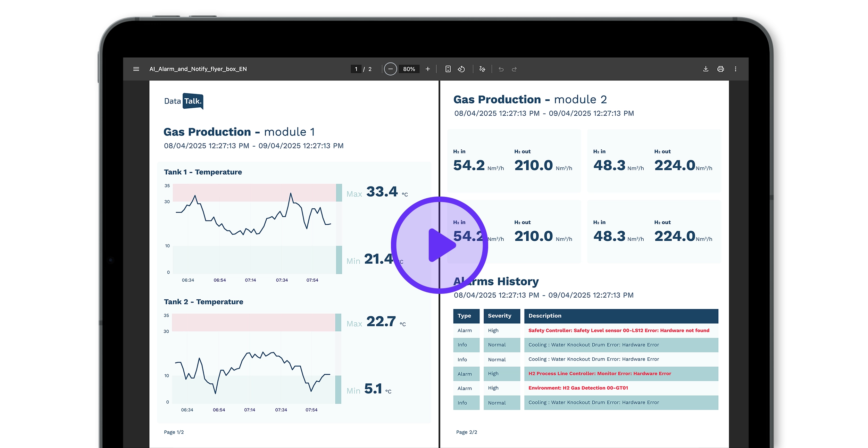
Task: Click the AI_Alarm_and_Notify_flyer_box_EN file title
Action: click(x=198, y=69)
